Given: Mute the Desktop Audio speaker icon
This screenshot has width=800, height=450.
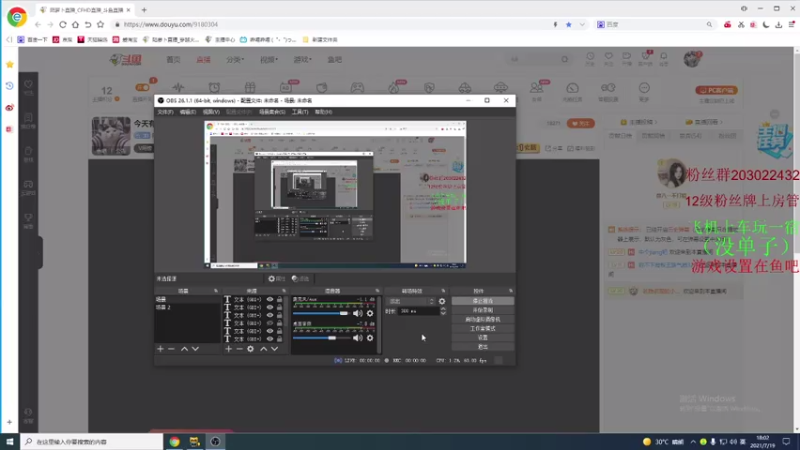Looking at the screenshot, I should coord(358,338).
